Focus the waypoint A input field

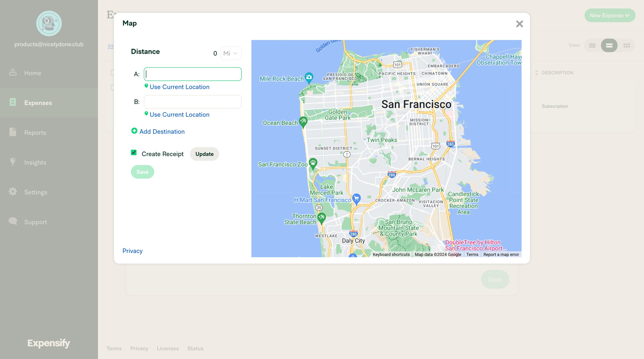[193, 74]
